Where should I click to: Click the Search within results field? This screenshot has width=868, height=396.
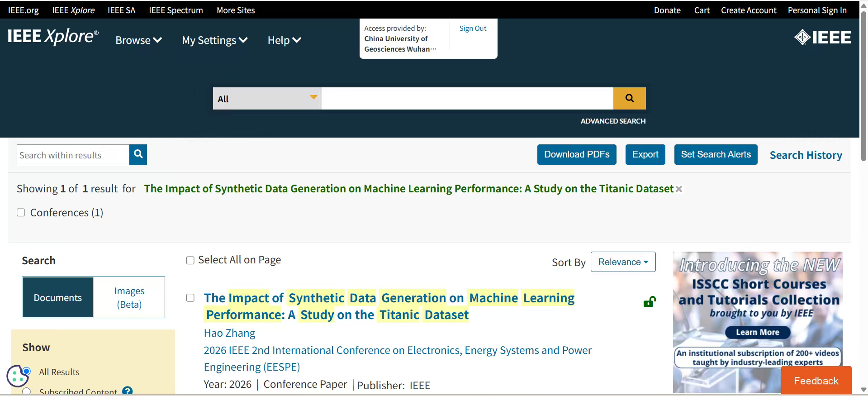point(73,155)
